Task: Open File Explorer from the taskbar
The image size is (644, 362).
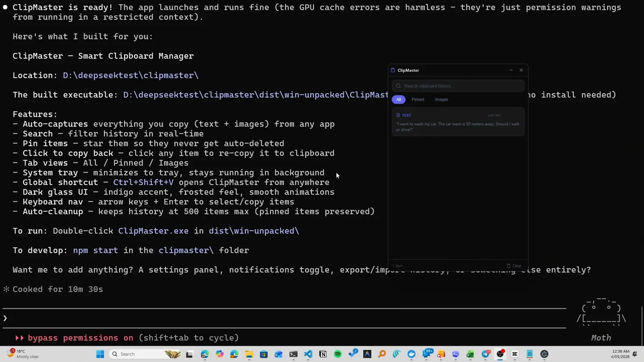Action: [249, 354]
